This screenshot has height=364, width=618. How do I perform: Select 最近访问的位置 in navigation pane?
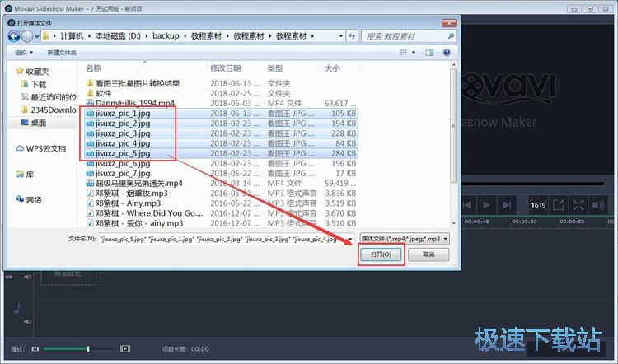(x=49, y=97)
